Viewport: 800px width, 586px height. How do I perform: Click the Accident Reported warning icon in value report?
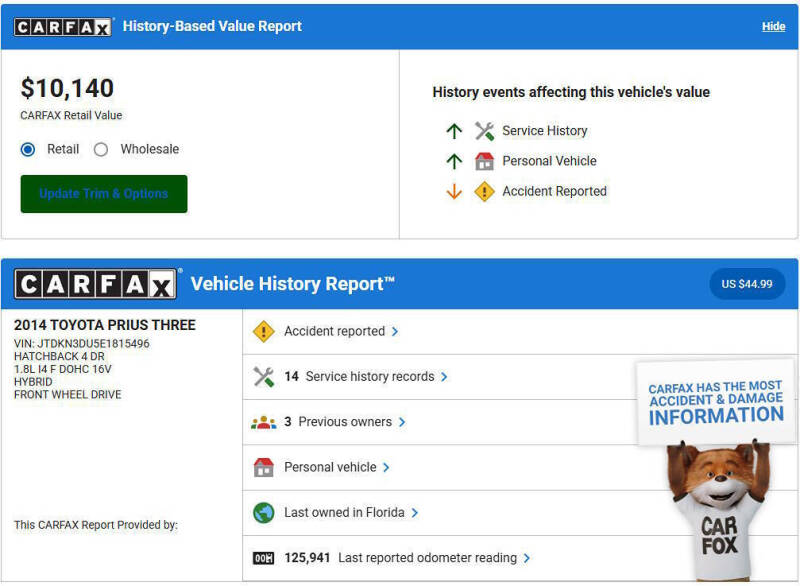click(x=484, y=191)
